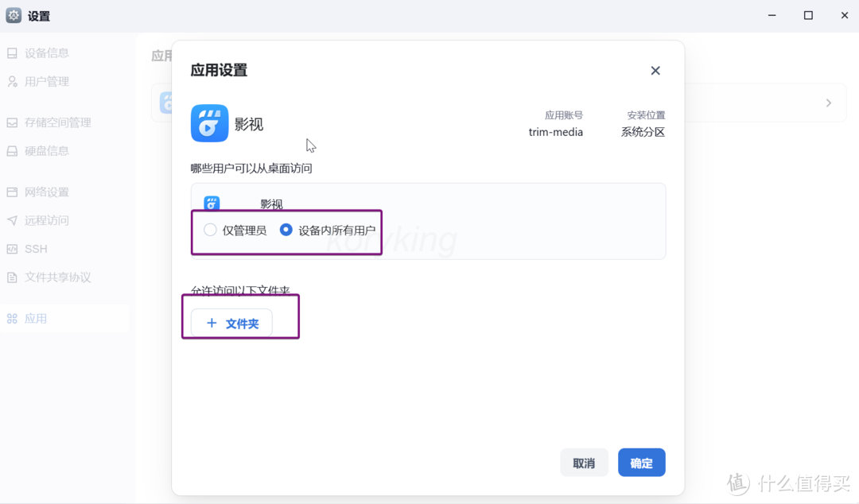Select SSH in the sidebar
The width and height of the screenshot is (859, 504).
35,248
